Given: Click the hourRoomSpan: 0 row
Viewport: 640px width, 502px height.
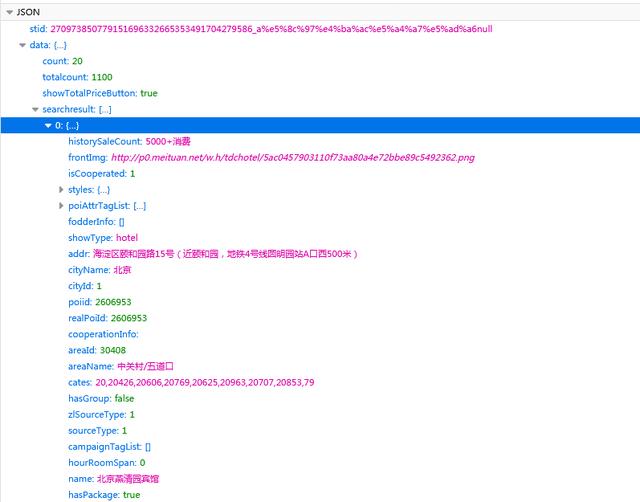Looking at the screenshot, I should [x=320, y=463].
